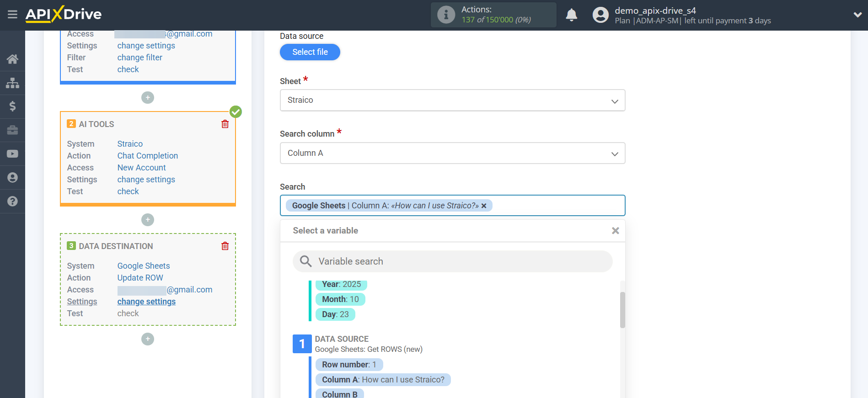This screenshot has width=868, height=398.
Task: Close the Select a variable panel
Action: click(616, 231)
